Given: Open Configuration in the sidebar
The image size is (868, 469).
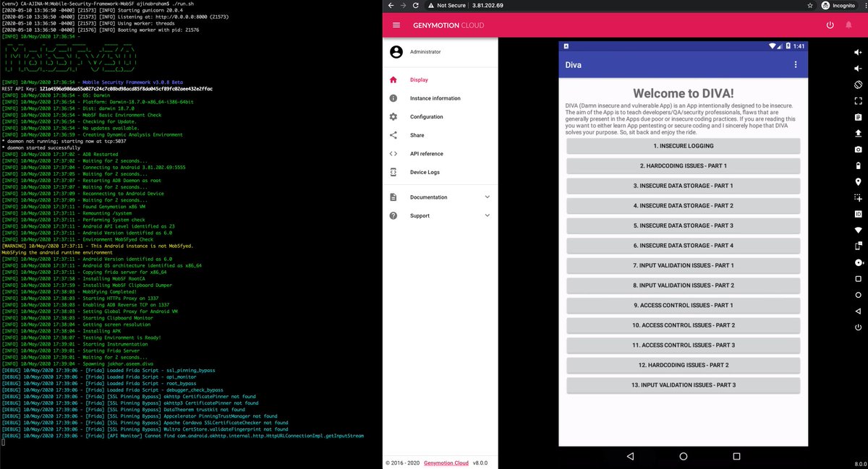Looking at the screenshot, I should [x=440, y=117].
